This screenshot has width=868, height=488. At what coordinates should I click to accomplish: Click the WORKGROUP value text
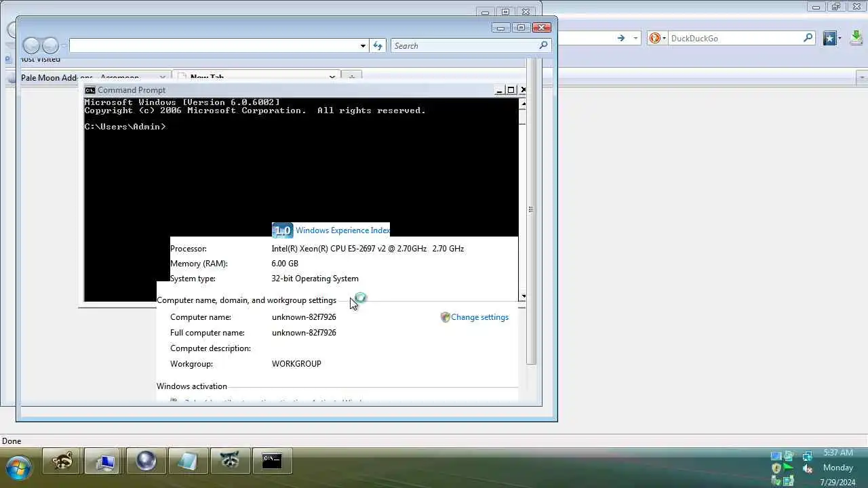coord(296,364)
